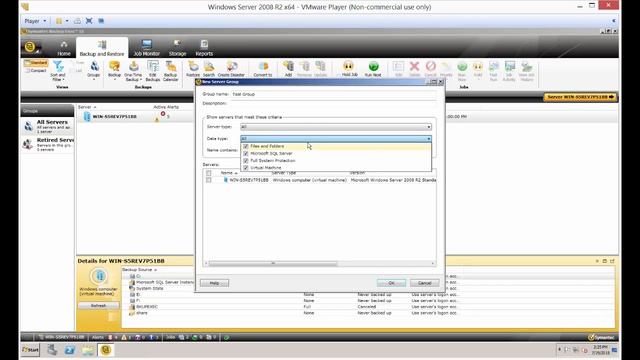Open Backup Exec from the taskbar
640x360 pixels.
(106, 350)
